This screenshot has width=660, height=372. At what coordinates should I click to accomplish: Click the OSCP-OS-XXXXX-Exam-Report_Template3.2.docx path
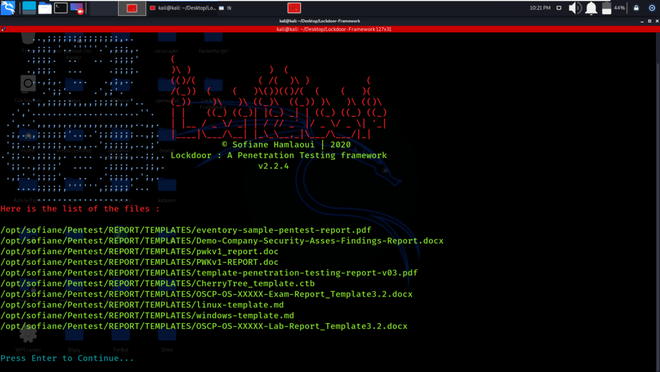click(206, 294)
